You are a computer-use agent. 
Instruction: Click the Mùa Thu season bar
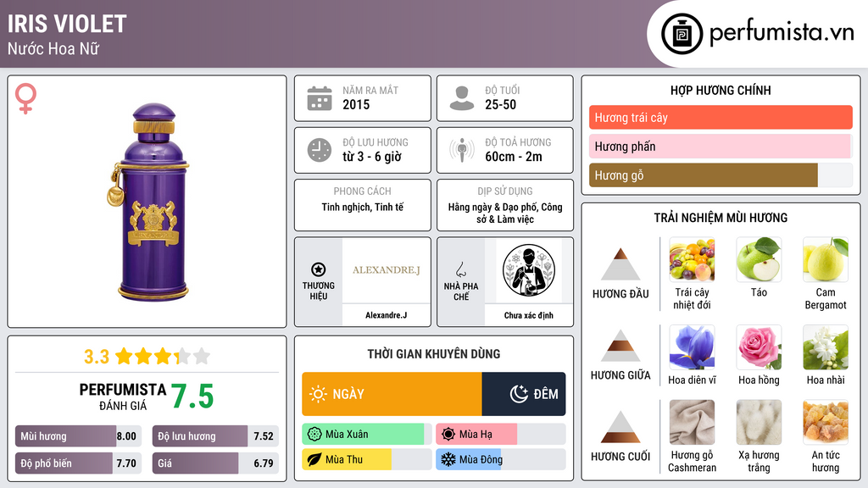coord(366,459)
